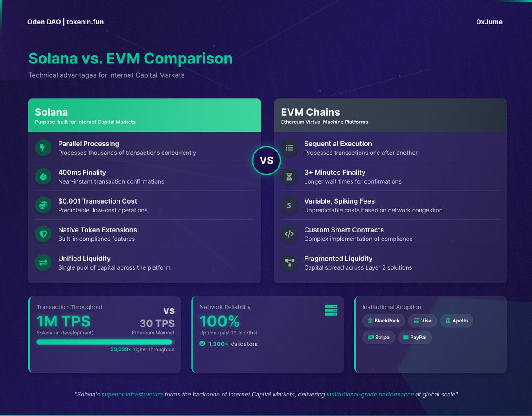Click the 'Transaction Throughput' card title

pos(70,307)
